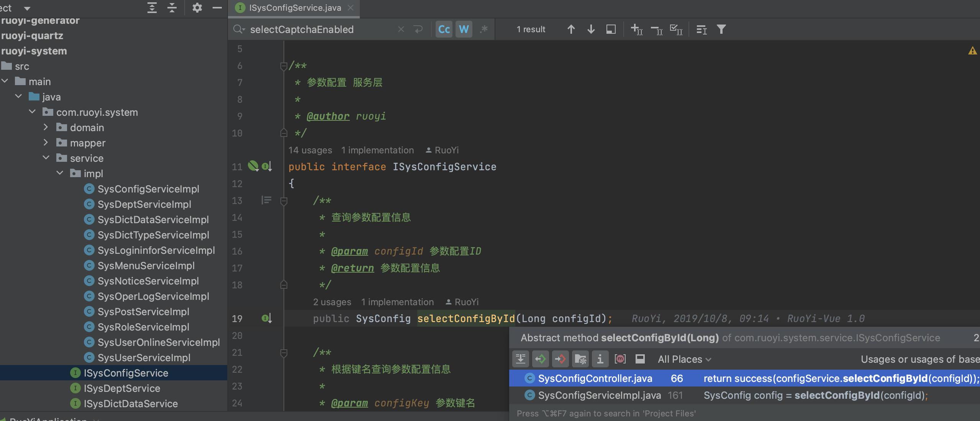This screenshot has width=980, height=421.
Task: Toggle Regex search option
Action: 484,29
